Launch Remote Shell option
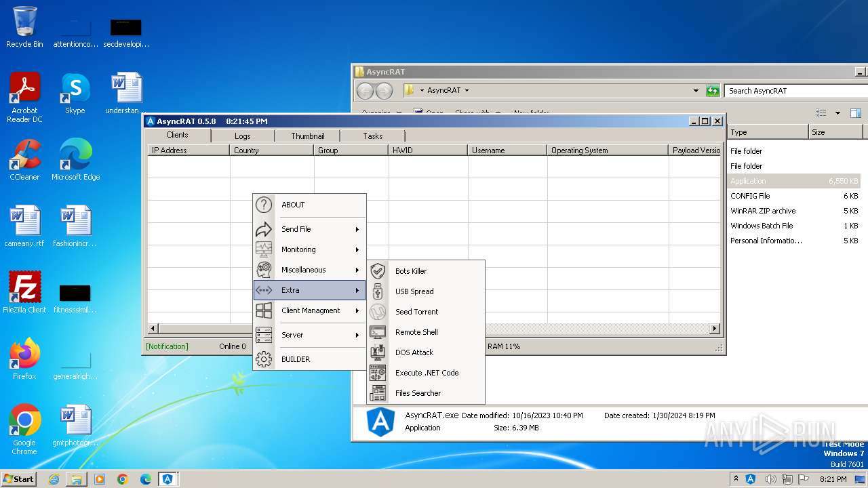The height and width of the screenshot is (488, 868). [426, 332]
